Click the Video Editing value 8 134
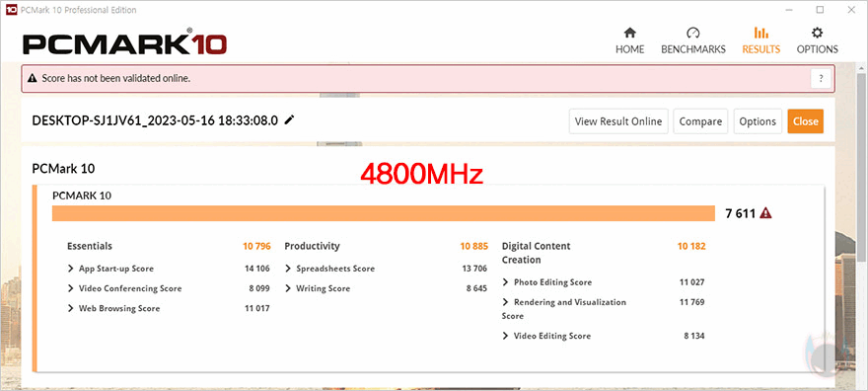Screen dimensions: 868x391 pos(694,336)
